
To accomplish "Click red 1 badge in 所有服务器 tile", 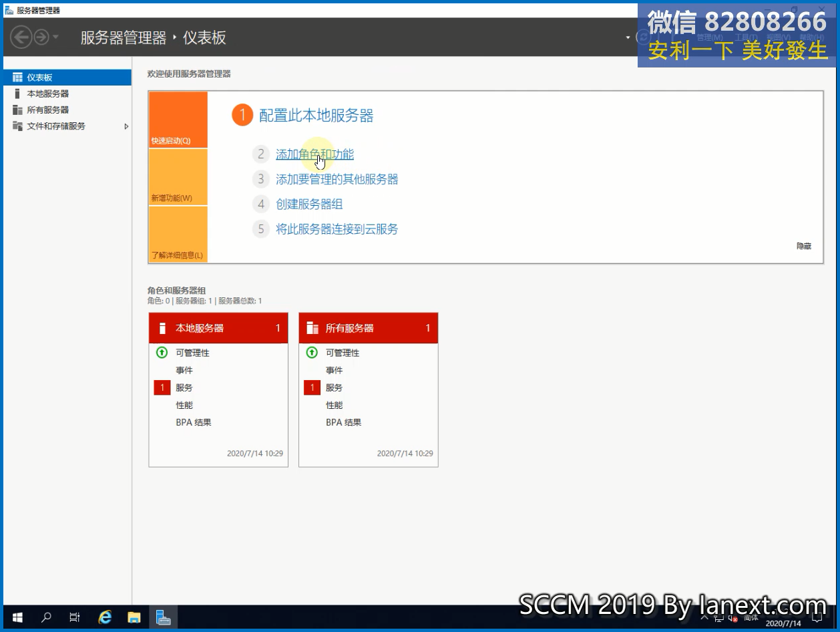I will [x=312, y=387].
